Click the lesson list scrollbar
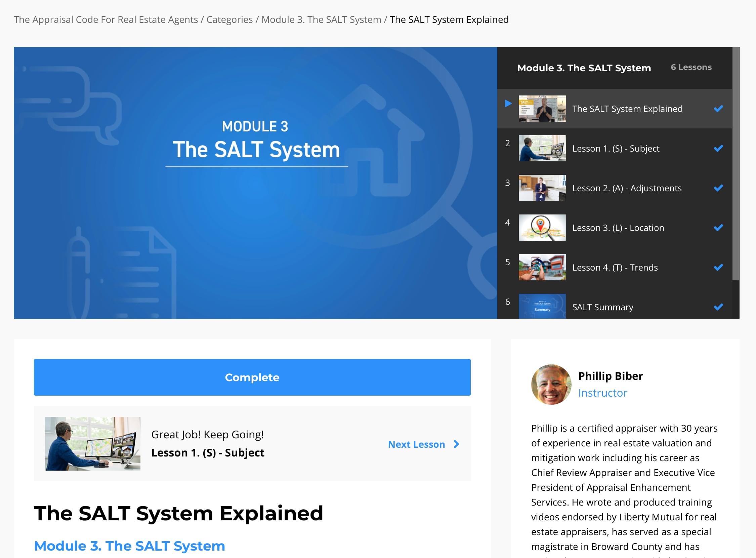The image size is (756, 558). (x=736, y=164)
